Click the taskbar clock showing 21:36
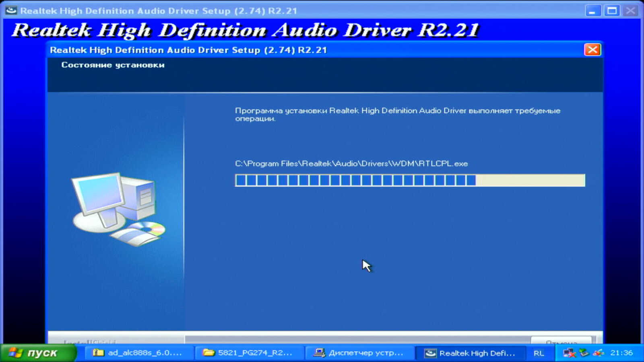Viewport: 644px width, 362px height. point(621,353)
